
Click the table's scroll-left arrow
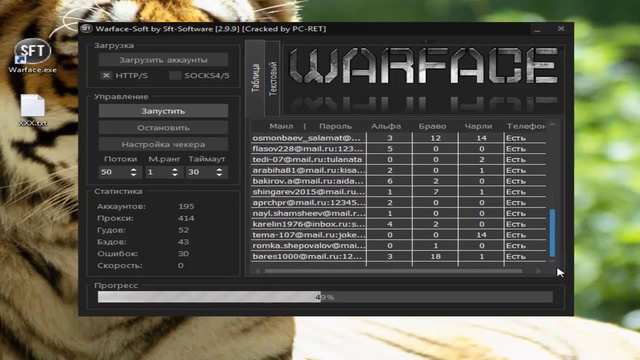258,271
